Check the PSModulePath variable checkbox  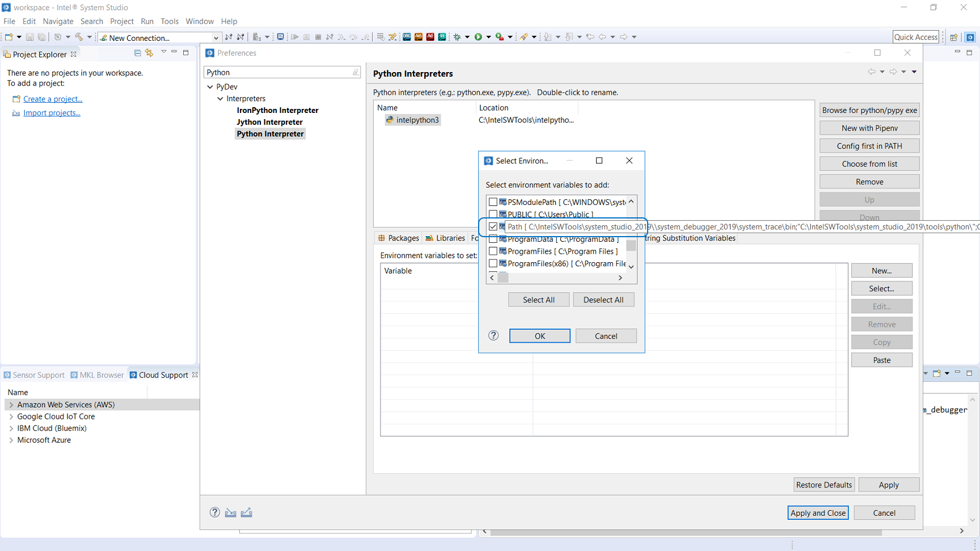point(493,202)
